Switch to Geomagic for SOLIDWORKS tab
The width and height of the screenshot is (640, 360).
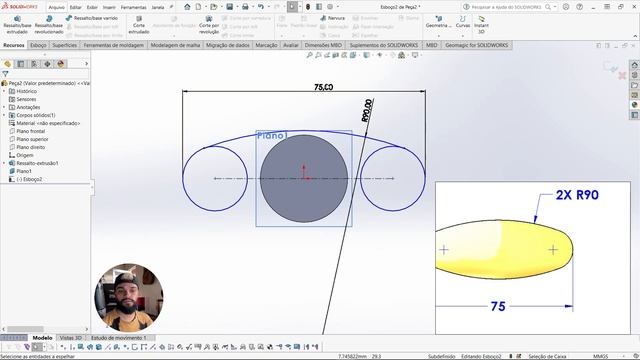476,45
